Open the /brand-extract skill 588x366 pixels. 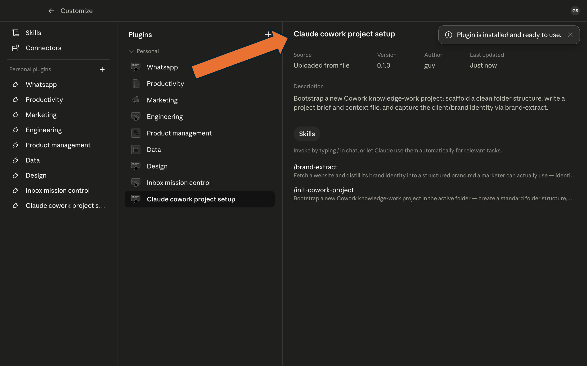pos(315,167)
